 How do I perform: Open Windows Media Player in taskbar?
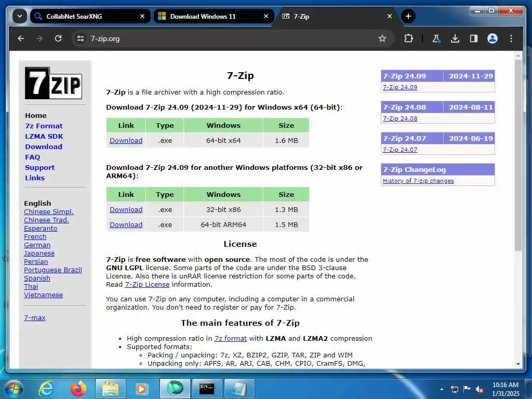tap(142, 389)
